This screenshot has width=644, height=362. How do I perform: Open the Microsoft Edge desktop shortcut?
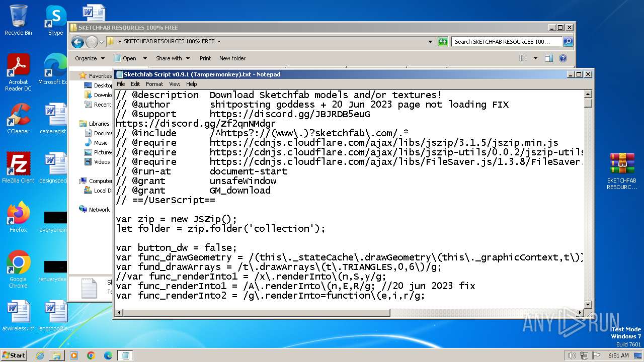54,69
